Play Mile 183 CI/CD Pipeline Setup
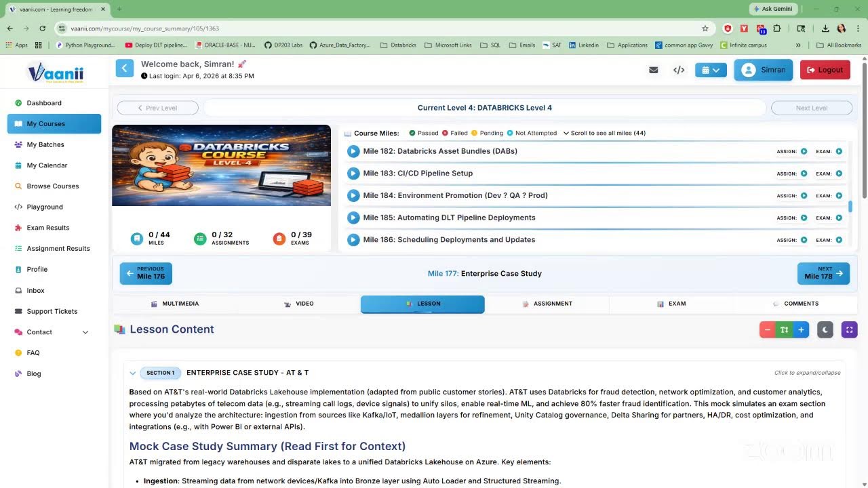 click(x=353, y=174)
